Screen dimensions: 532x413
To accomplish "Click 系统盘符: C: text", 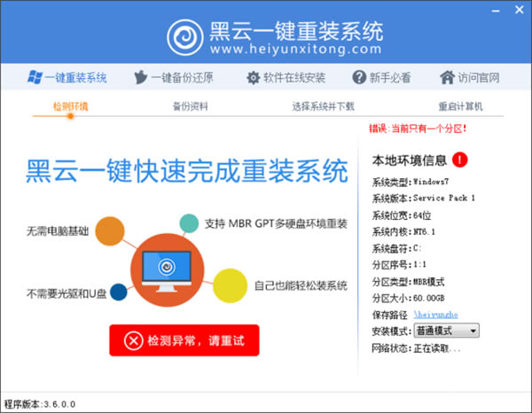I will (396, 248).
